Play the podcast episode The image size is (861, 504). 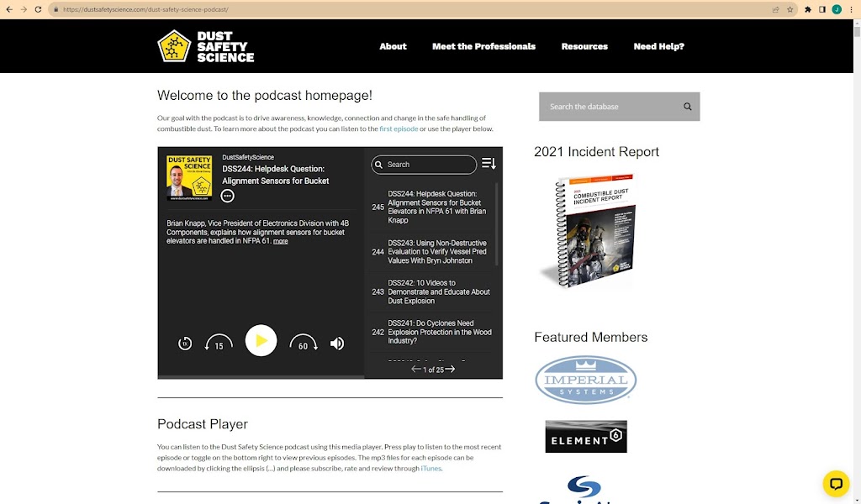pos(261,340)
